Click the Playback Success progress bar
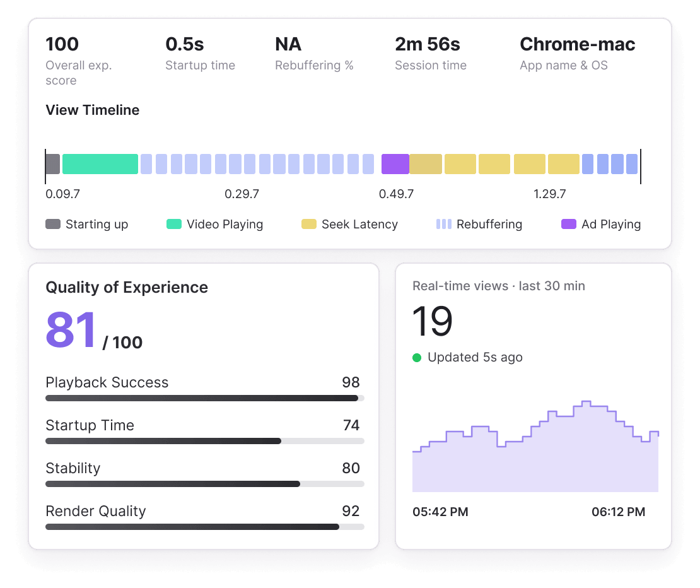This screenshot has height=588, width=700. point(205,398)
